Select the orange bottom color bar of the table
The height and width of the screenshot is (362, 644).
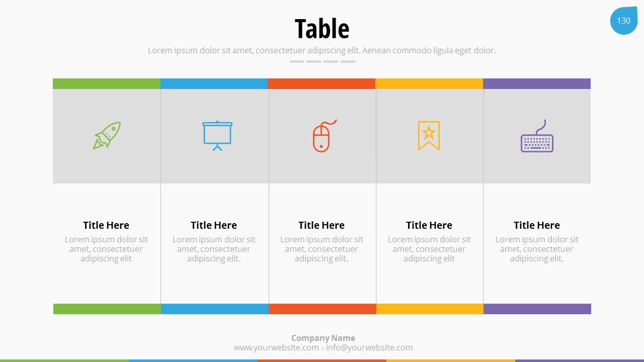click(322, 309)
